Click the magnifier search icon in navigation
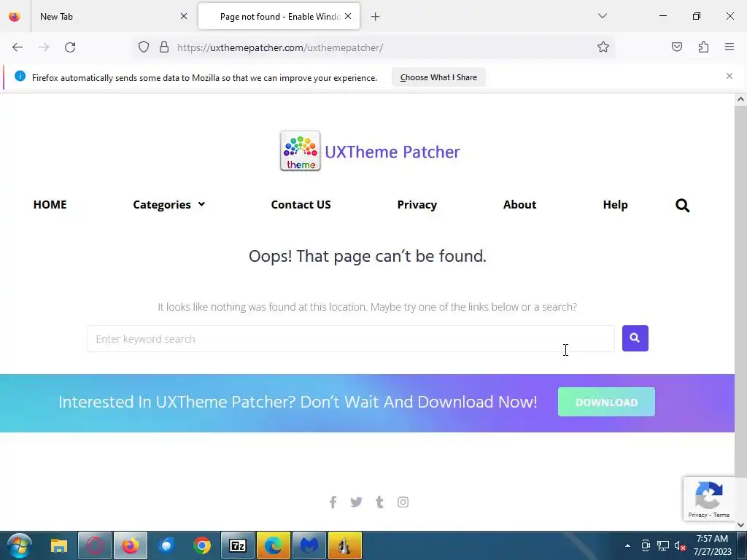747x560 pixels. coord(682,205)
